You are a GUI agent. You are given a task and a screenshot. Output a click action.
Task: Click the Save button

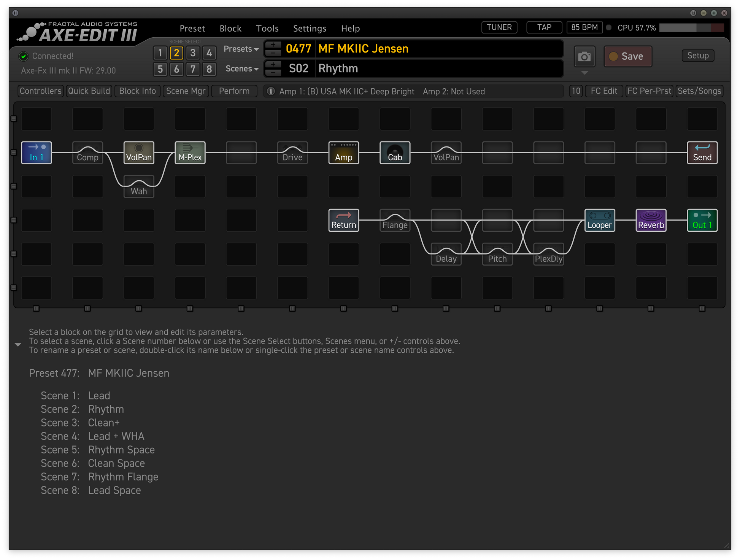click(x=628, y=56)
